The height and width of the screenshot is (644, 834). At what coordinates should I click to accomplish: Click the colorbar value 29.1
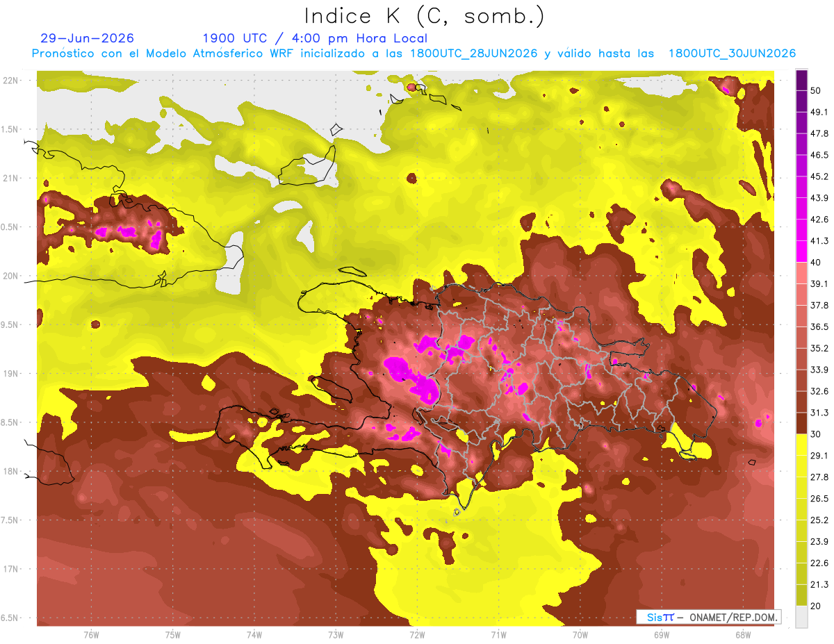coord(819,455)
